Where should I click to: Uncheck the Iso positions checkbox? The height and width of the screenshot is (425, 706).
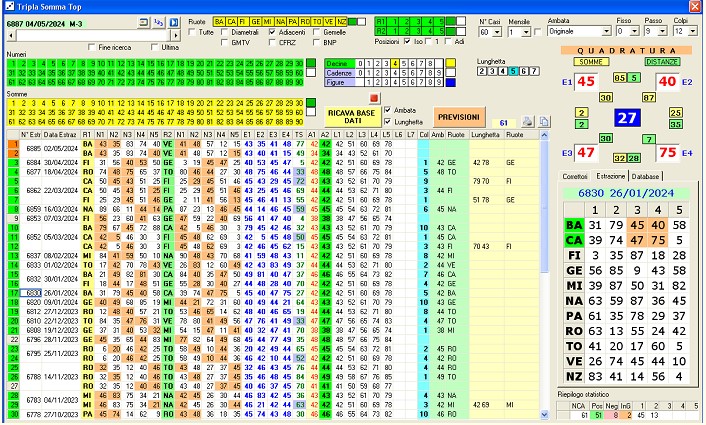click(x=407, y=41)
